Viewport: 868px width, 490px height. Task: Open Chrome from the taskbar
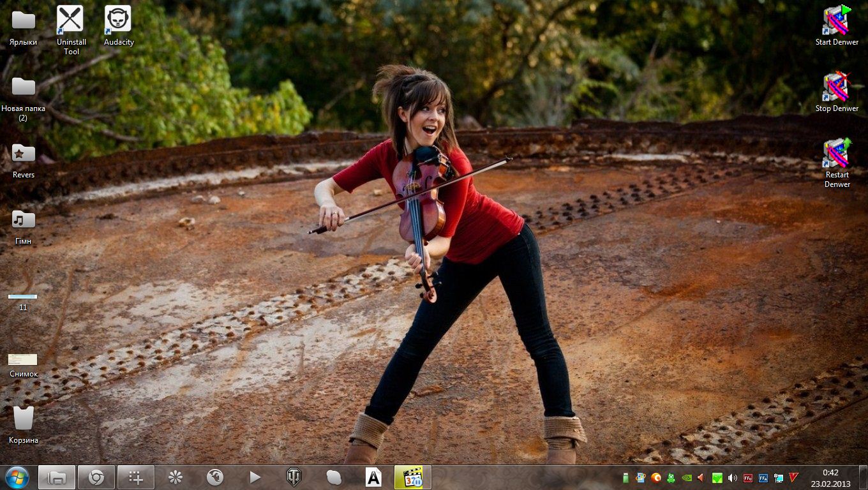(x=96, y=477)
